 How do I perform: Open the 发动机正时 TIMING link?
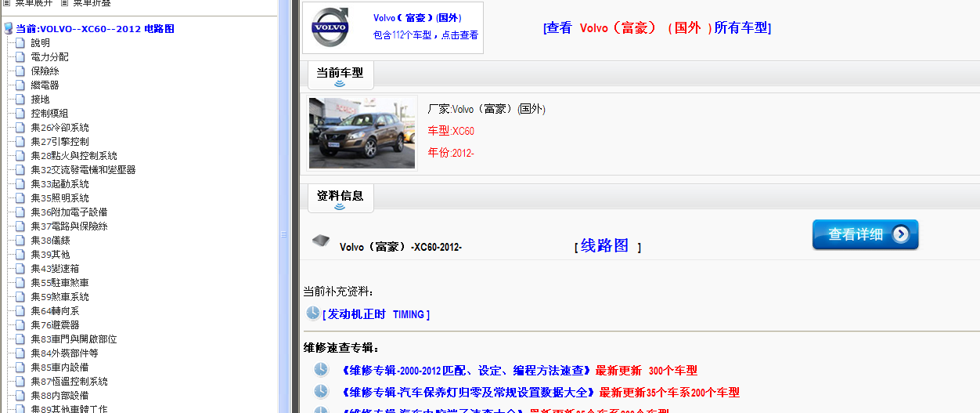click(376, 314)
